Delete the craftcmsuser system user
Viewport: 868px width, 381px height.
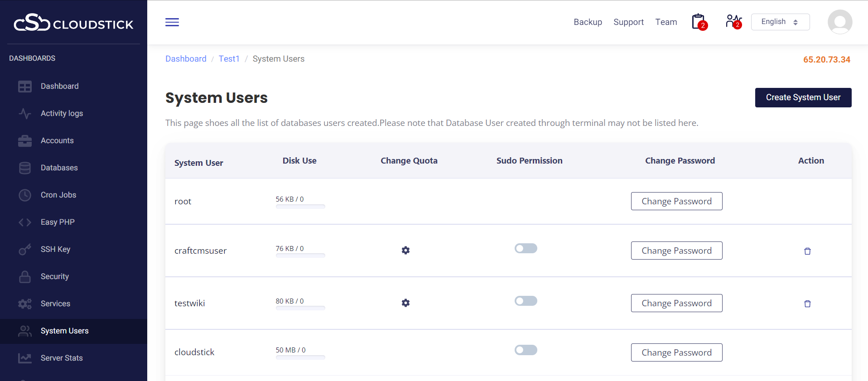807,251
